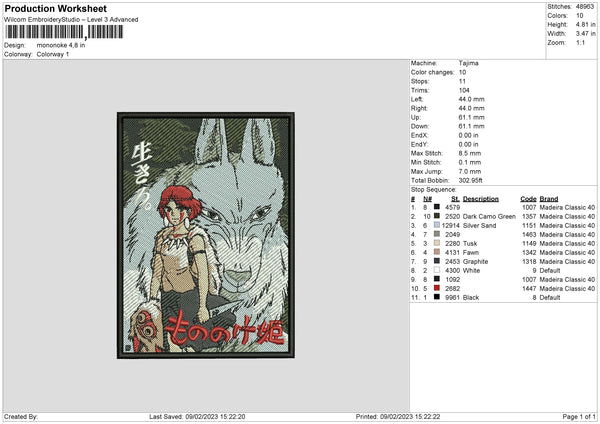Select the Silver Sand color swatch
The width and height of the screenshot is (600, 424).
[x=437, y=225]
